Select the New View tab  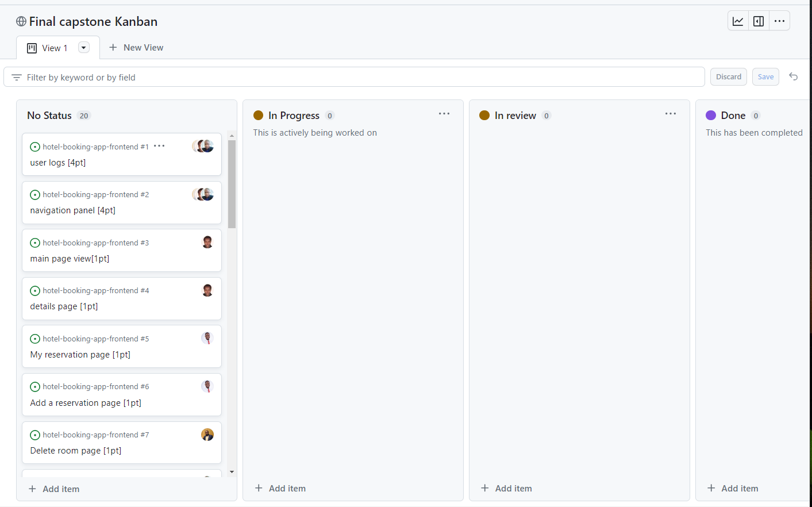pyautogui.click(x=143, y=47)
